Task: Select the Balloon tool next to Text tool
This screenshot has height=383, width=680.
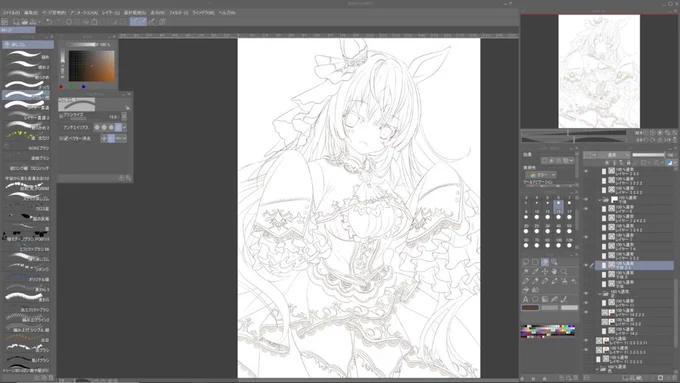Action: [x=535, y=299]
